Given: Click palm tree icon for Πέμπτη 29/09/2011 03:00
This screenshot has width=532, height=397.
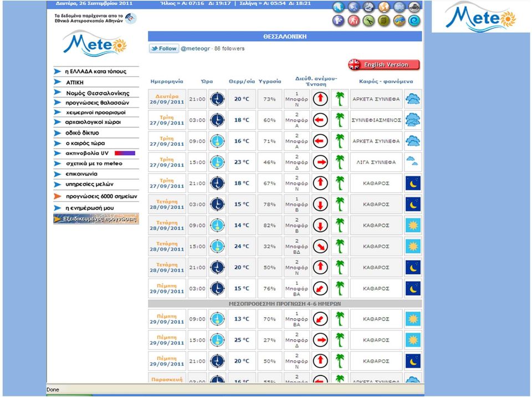Looking at the screenshot, I should coord(340,288).
